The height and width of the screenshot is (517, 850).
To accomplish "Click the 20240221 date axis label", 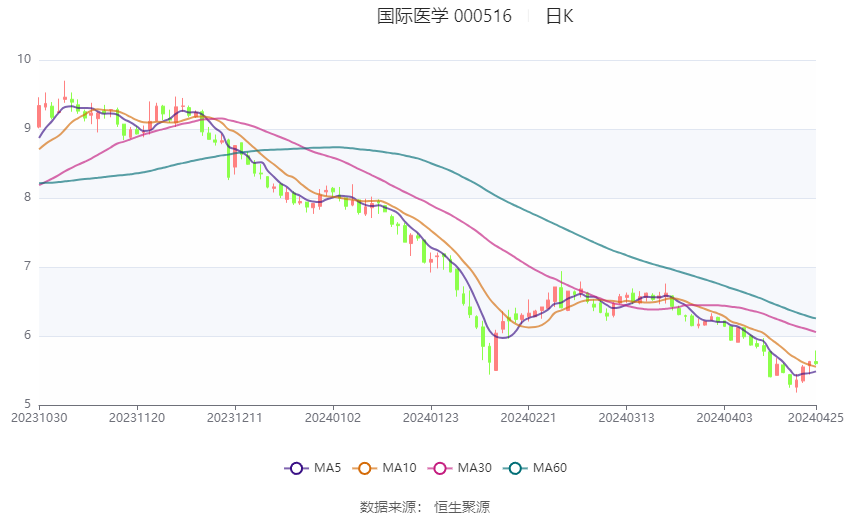I will [528, 418].
